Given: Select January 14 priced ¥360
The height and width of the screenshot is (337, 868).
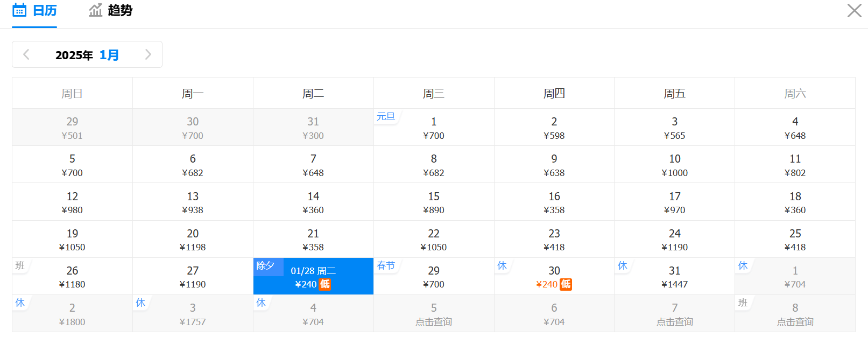Looking at the screenshot, I should tap(313, 202).
